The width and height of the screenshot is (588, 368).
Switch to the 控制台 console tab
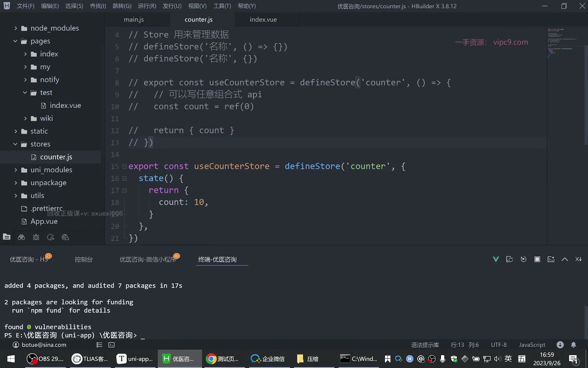click(x=84, y=259)
